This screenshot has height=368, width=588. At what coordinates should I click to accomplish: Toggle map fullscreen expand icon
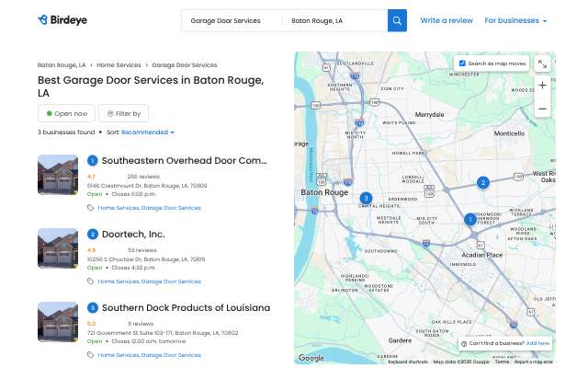tap(542, 63)
